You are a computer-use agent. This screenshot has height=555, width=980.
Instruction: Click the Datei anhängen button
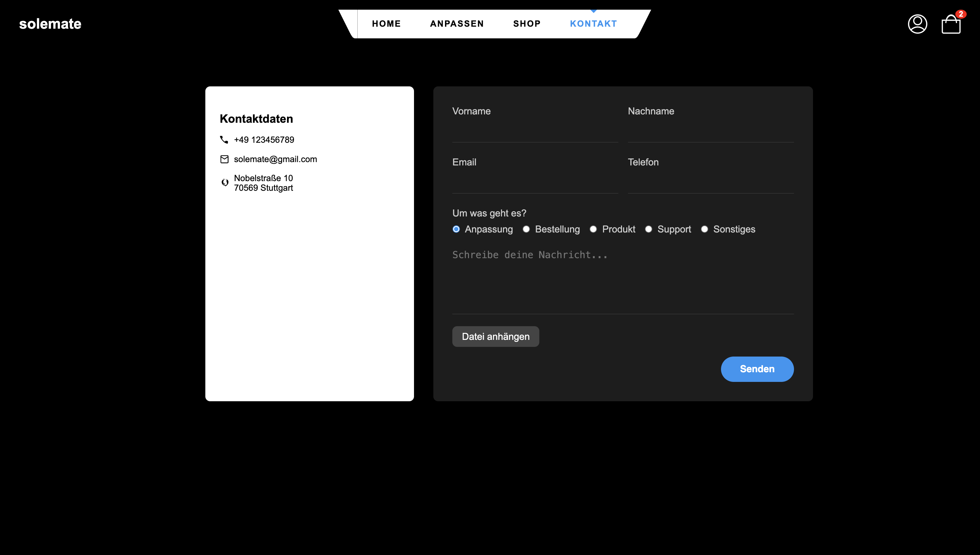(496, 337)
